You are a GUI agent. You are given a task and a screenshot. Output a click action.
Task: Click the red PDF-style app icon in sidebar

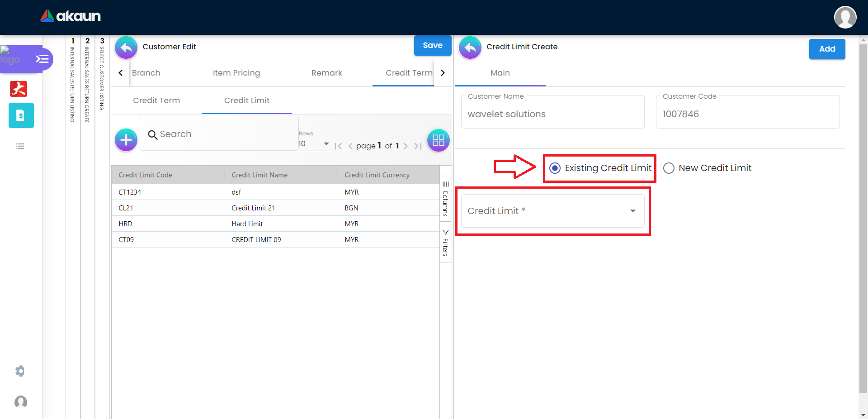19,89
